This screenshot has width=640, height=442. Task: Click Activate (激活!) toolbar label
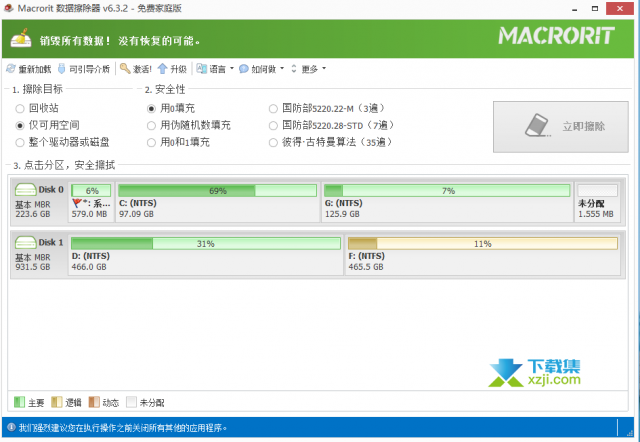142,69
